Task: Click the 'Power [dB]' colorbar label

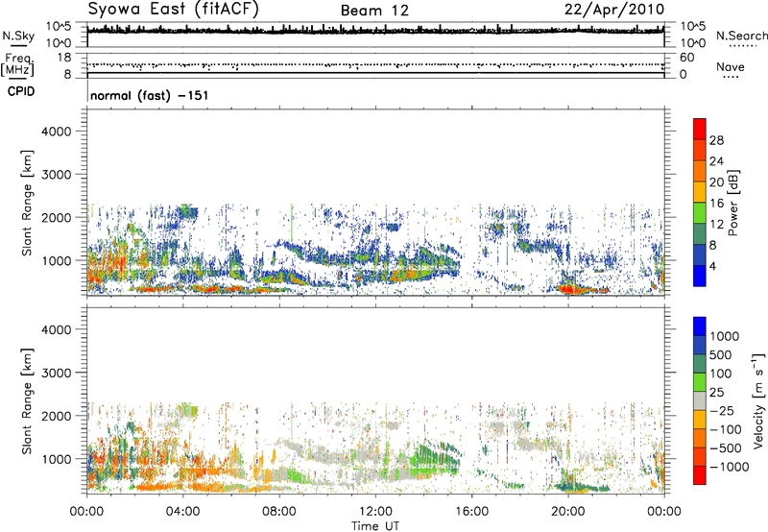Action: coord(732,203)
